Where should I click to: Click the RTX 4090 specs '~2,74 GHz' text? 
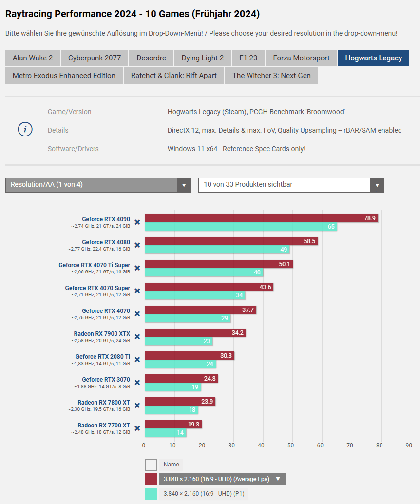click(100, 226)
